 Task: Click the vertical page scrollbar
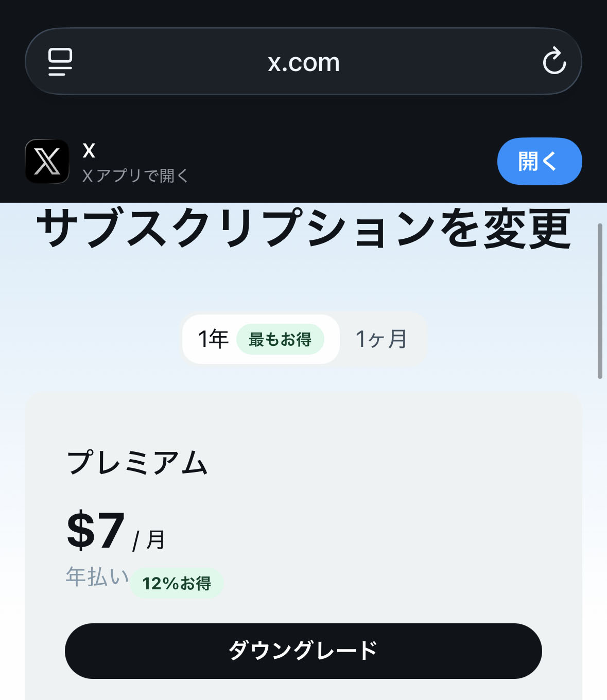coord(599,301)
